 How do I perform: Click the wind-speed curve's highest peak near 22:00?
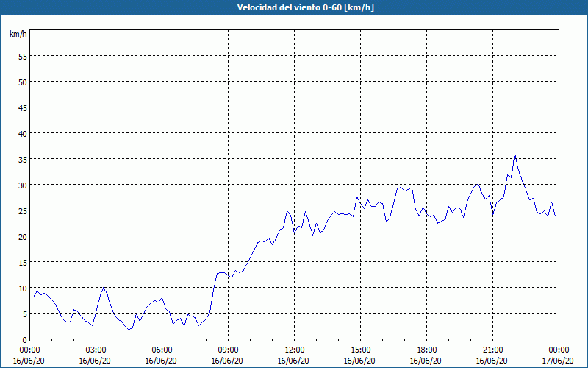515,154
